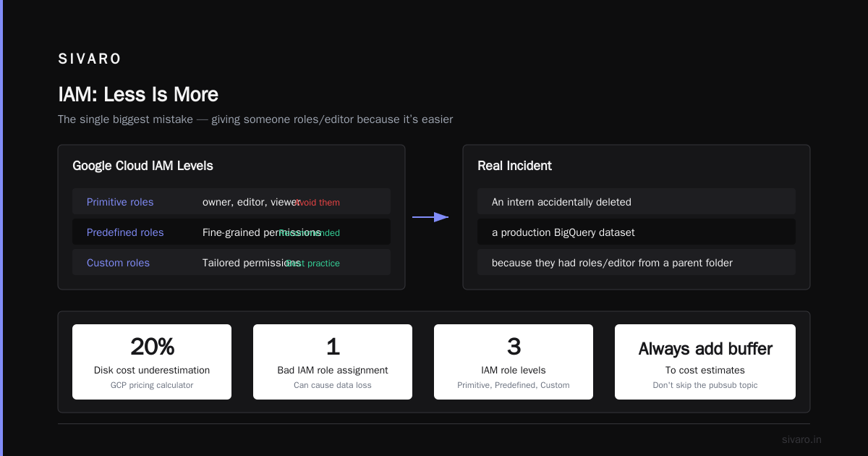The width and height of the screenshot is (868, 456).
Task: Click the 'Always add buffer' headline
Action: [x=705, y=348]
